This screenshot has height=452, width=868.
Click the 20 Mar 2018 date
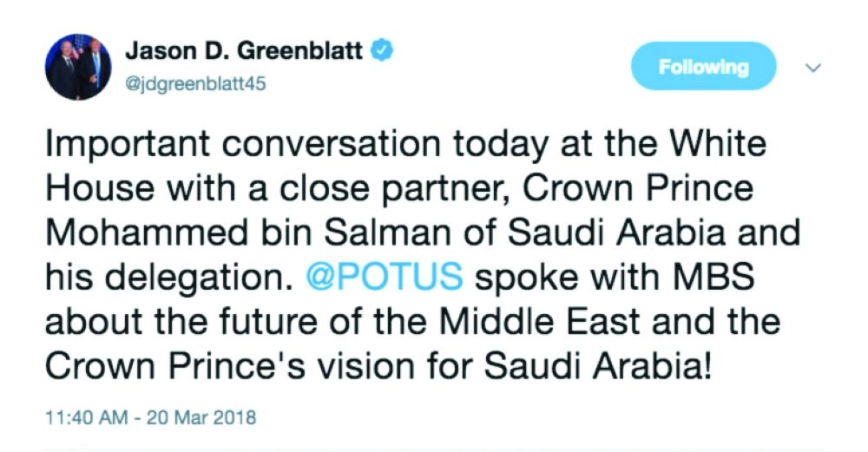[x=203, y=417]
